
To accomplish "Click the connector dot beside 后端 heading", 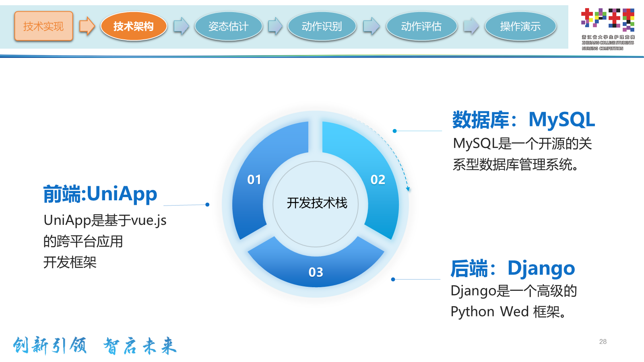I will [393, 280].
